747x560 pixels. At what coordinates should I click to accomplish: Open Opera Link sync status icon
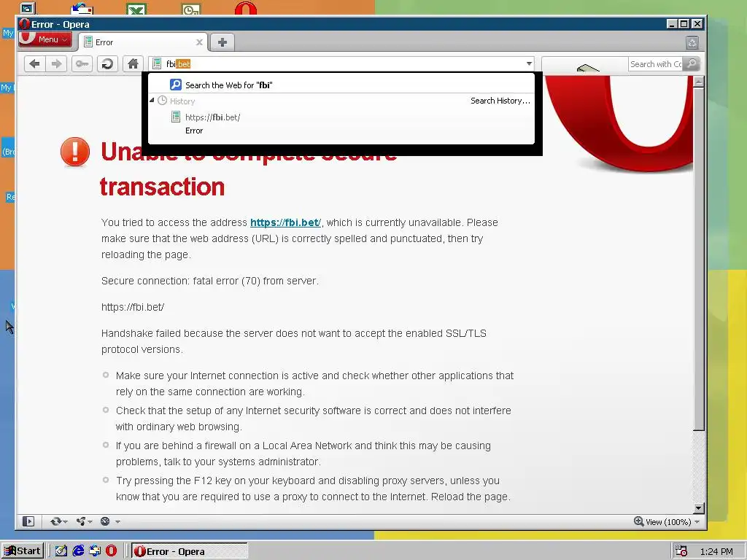tap(55, 521)
